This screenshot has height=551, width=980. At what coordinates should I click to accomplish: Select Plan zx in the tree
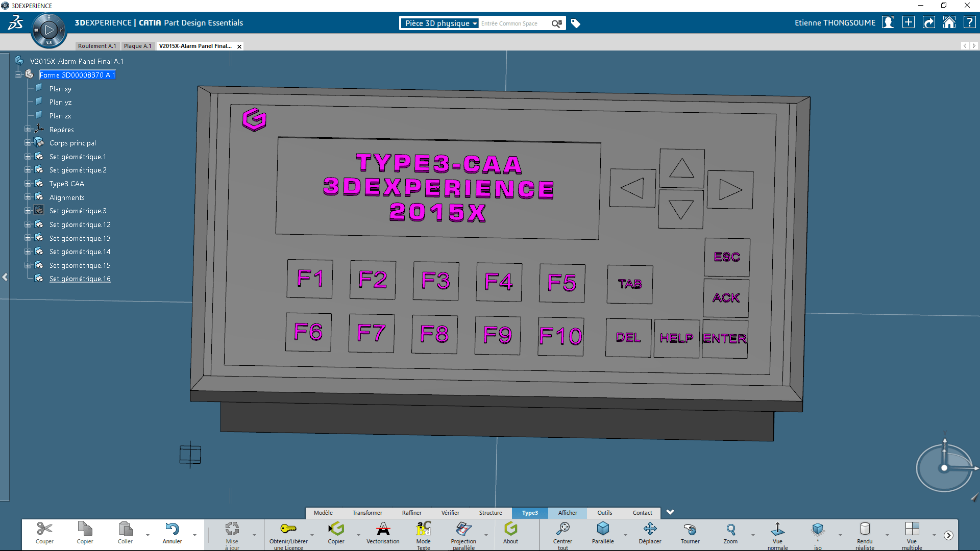tap(60, 116)
